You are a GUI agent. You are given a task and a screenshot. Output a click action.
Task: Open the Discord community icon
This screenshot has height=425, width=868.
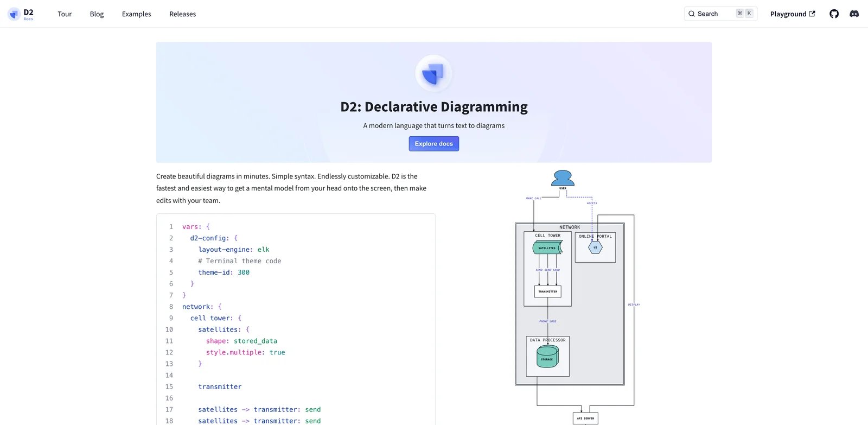click(854, 14)
